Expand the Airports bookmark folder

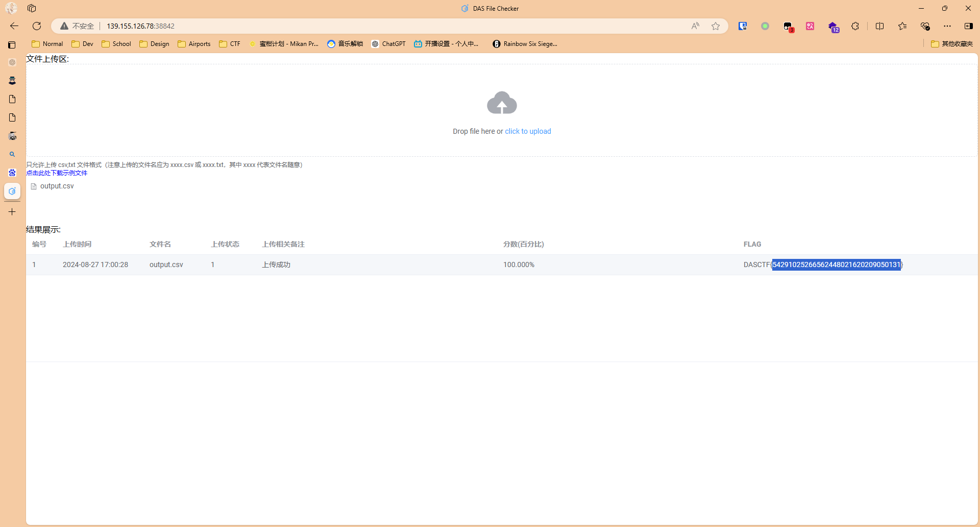point(194,44)
